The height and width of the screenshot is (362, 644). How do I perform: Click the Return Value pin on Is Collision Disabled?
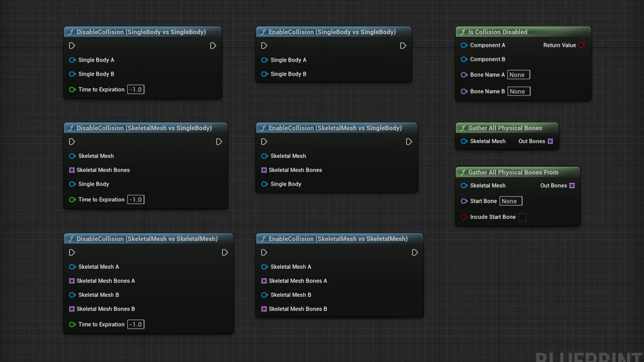tap(582, 45)
